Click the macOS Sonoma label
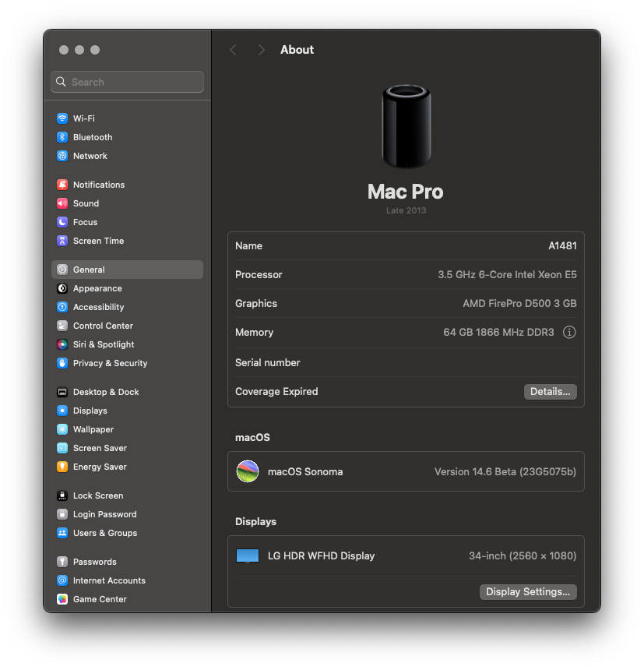Screen dimensions: 644x670 click(x=305, y=472)
